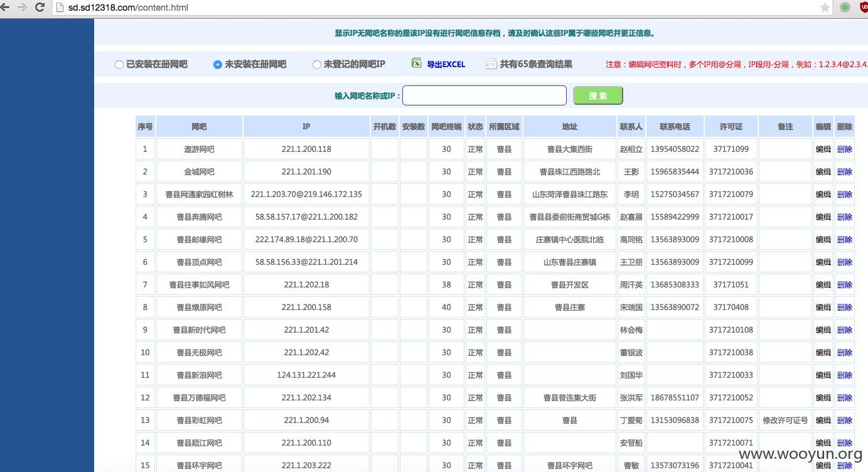Select 未登记的网吧IP radio button
This screenshot has width=868, height=472.
point(317,65)
